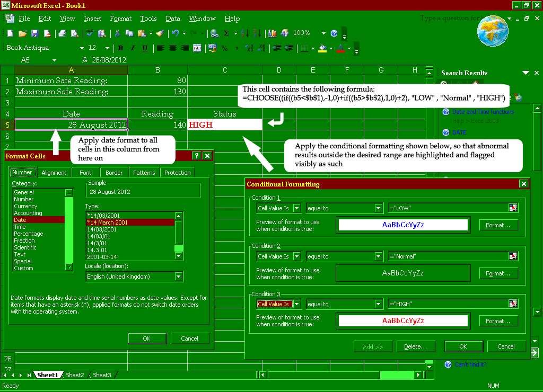Open the Locale (location) dropdown
Viewport: 543px width, 392px height.
179,277
